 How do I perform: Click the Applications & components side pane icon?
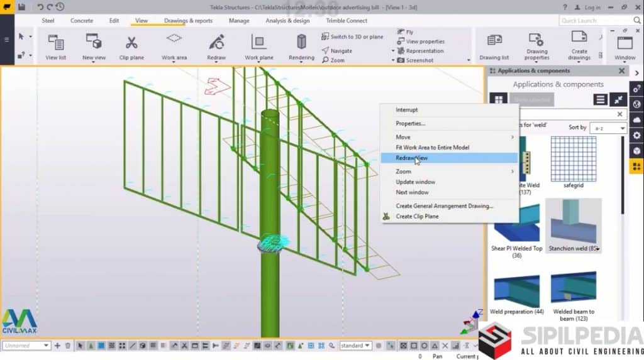[x=637, y=166]
